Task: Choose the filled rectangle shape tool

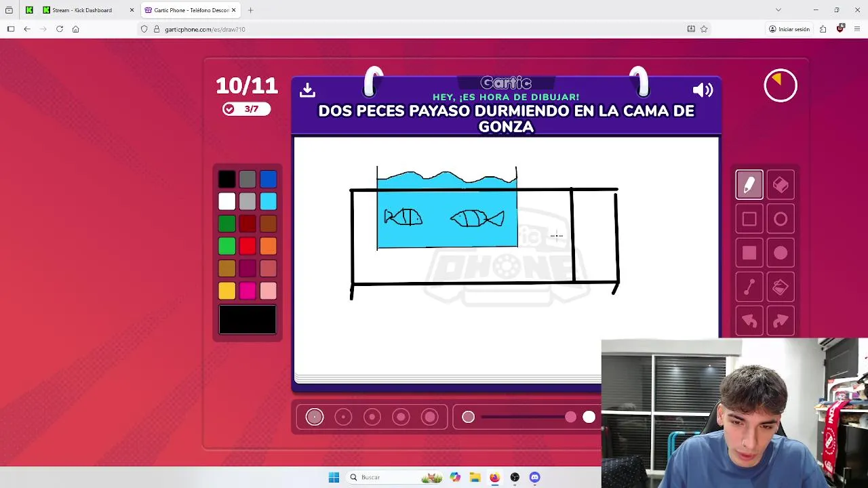Action: [749, 253]
